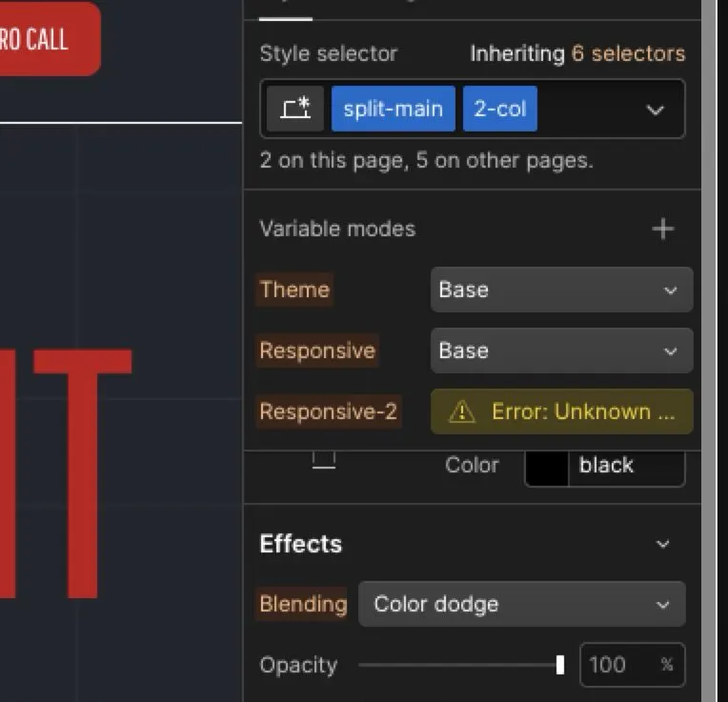Edit the black color value field
Screen dimensions: 728x702
626,469
